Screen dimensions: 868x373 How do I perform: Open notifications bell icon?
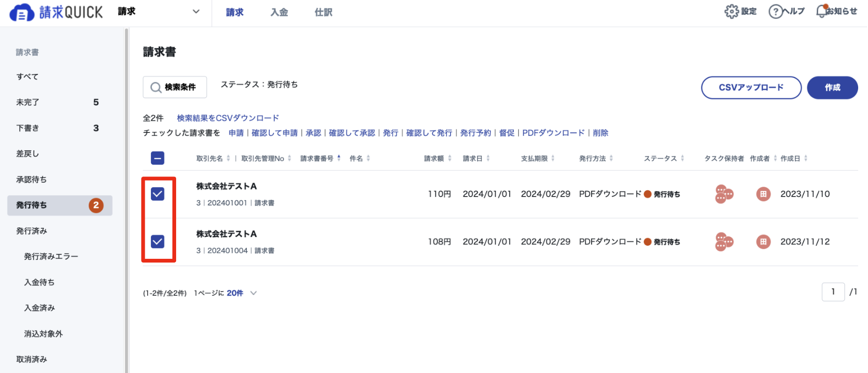pyautogui.click(x=821, y=11)
